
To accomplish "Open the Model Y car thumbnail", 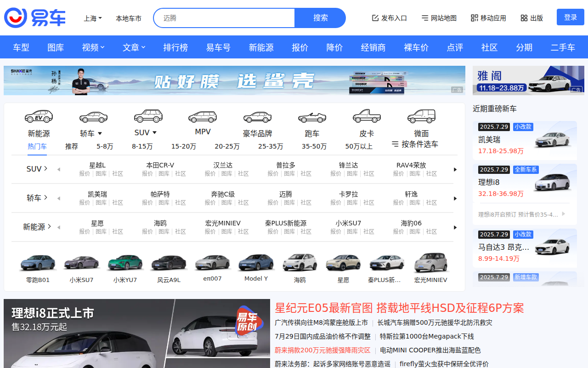I will [256, 263].
